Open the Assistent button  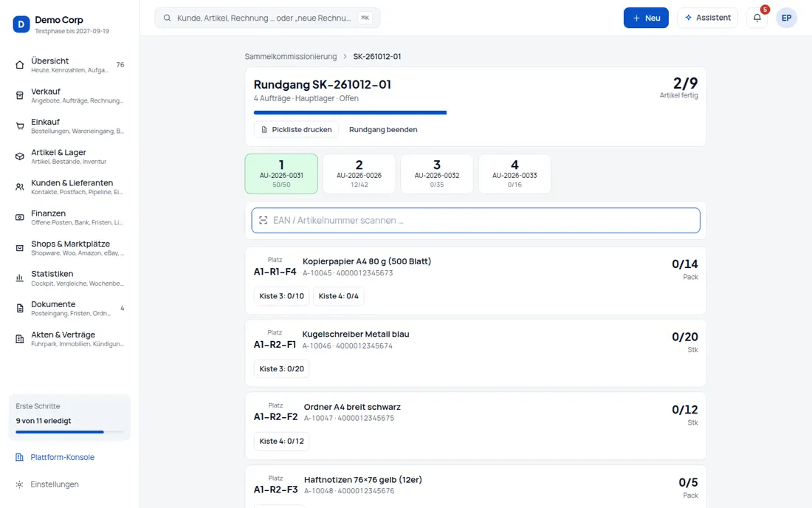coord(707,18)
